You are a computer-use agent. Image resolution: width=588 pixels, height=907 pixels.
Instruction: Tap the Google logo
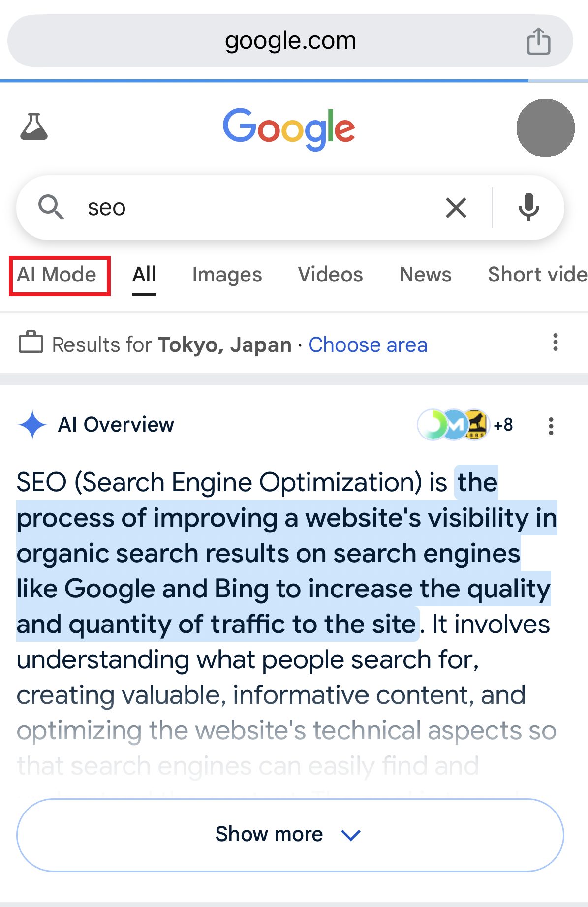pyautogui.click(x=289, y=129)
